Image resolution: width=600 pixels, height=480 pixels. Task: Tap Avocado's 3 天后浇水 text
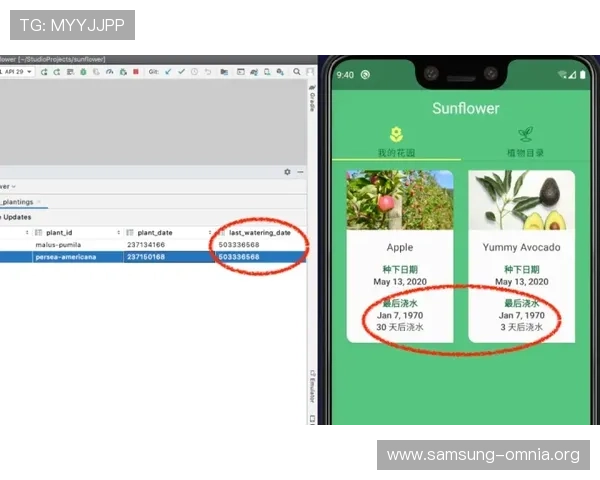[522, 327]
